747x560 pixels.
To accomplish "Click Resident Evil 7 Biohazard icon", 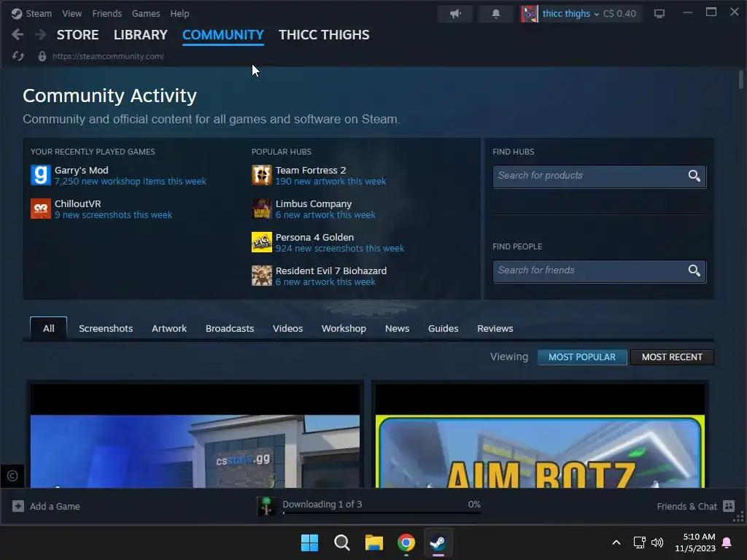I will 262,276.
